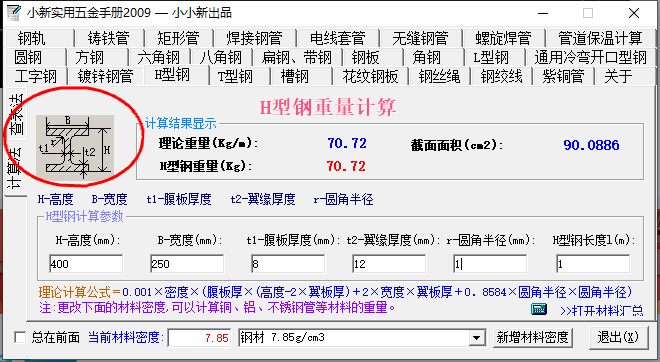The height and width of the screenshot is (362, 660).
Task: Click the H型钢重量 value 70.72 in red
Action: coord(346,166)
